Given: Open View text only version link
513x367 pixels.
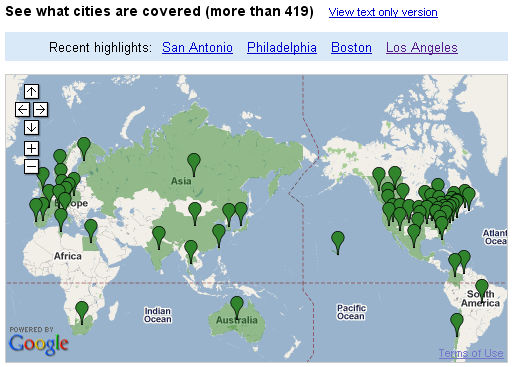Looking at the screenshot, I should coord(383,12).
